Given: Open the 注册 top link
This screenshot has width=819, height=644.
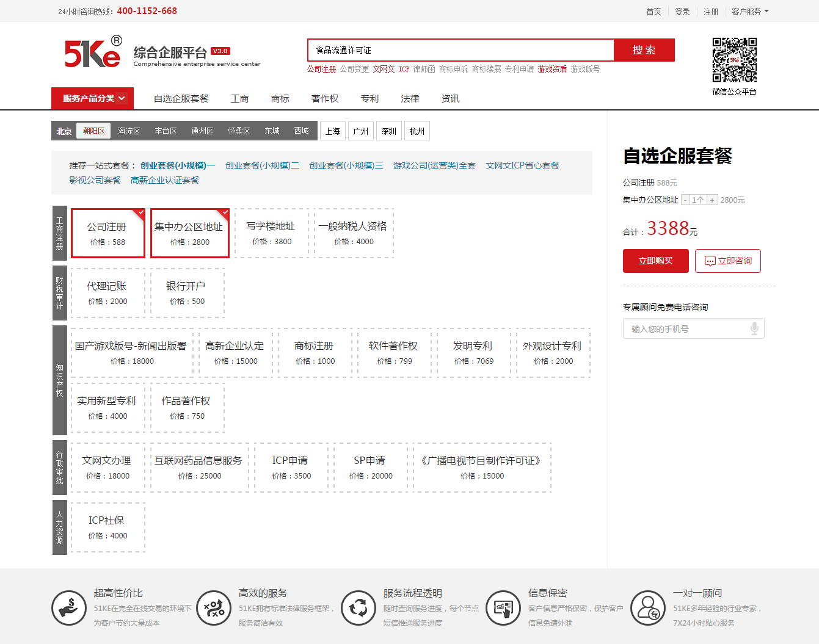Looking at the screenshot, I should click(711, 12).
